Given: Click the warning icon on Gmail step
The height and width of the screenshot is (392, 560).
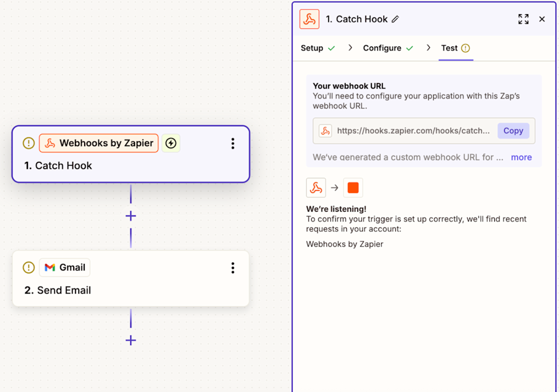Looking at the screenshot, I should (28, 267).
